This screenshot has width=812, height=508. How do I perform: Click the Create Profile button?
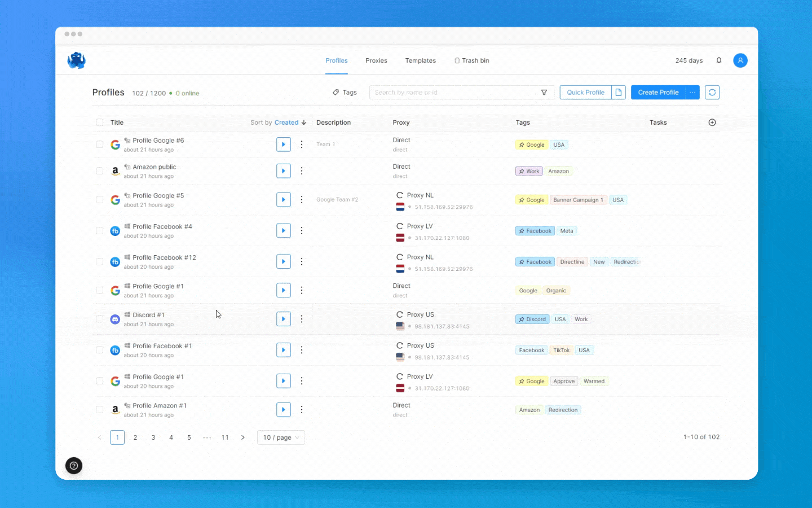[658, 92]
